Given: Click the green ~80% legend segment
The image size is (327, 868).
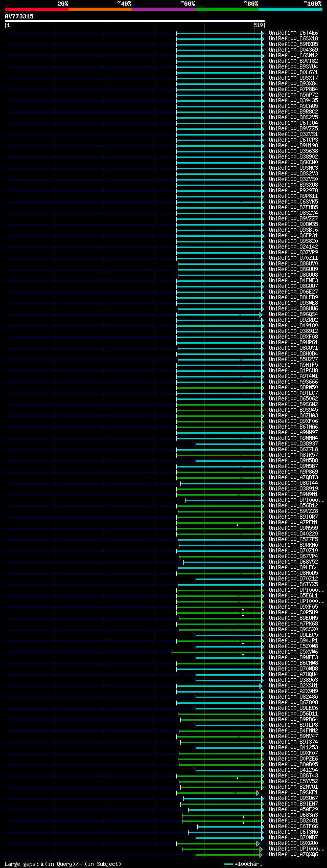Looking at the screenshot, I should click(227, 9).
